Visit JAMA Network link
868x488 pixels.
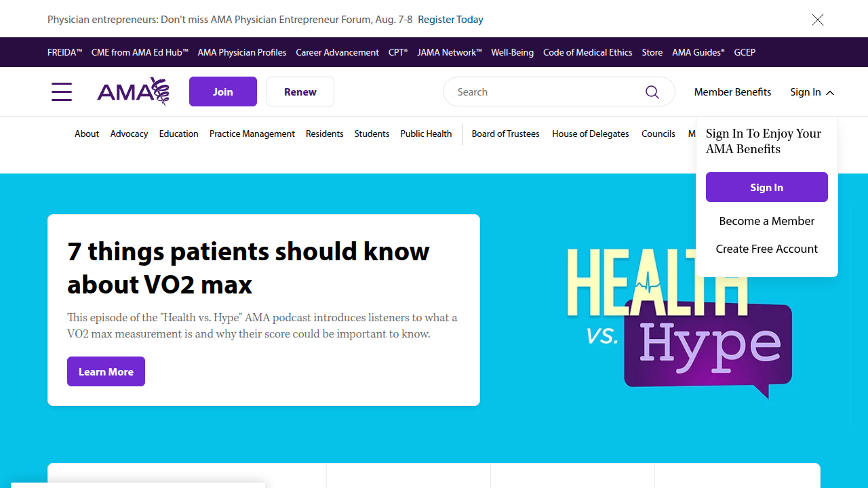coord(450,52)
